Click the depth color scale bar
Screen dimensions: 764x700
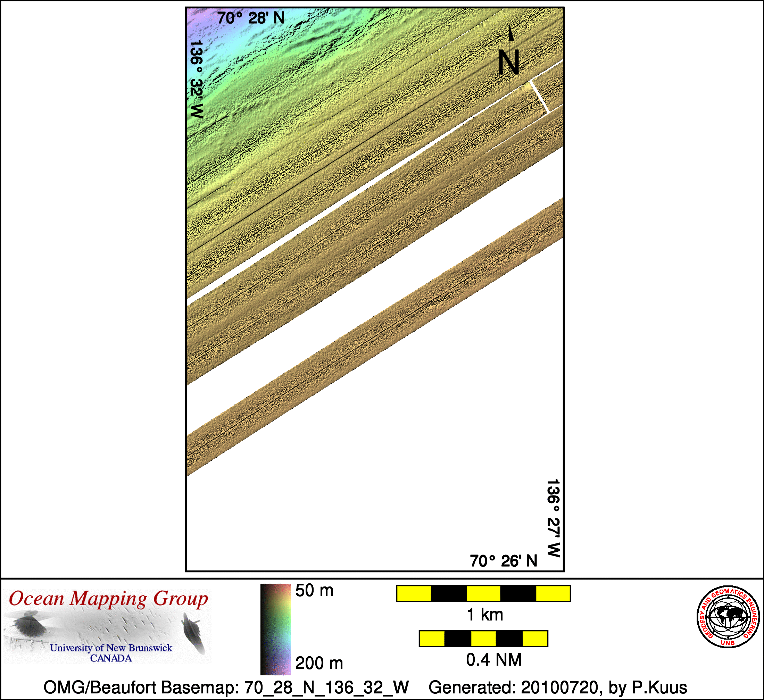[275, 629]
